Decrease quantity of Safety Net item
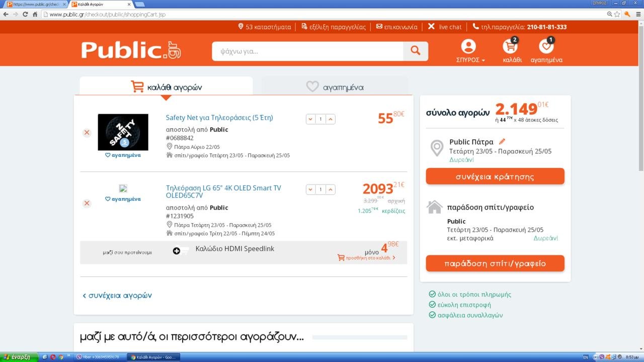 [x=310, y=119]
